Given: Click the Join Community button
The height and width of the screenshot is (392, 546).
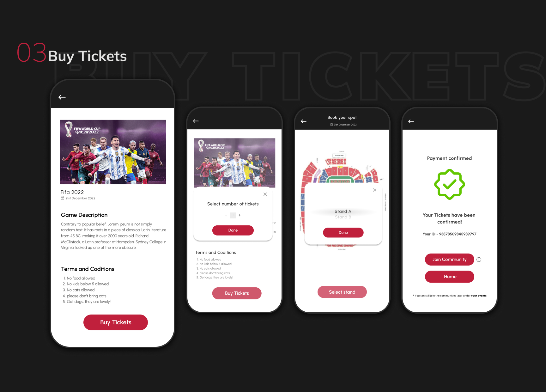Looking at the screenshot, I should 449,260.
